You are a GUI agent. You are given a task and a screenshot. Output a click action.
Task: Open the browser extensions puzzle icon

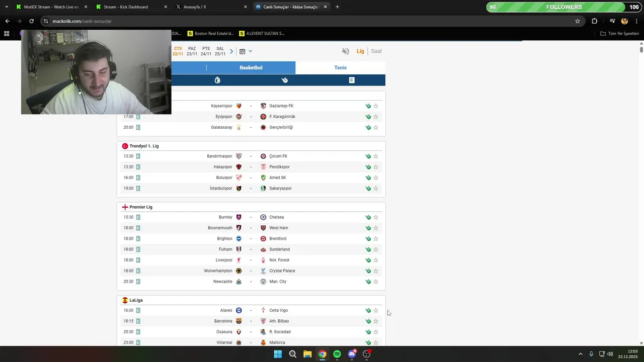click(x=595, y=21)
